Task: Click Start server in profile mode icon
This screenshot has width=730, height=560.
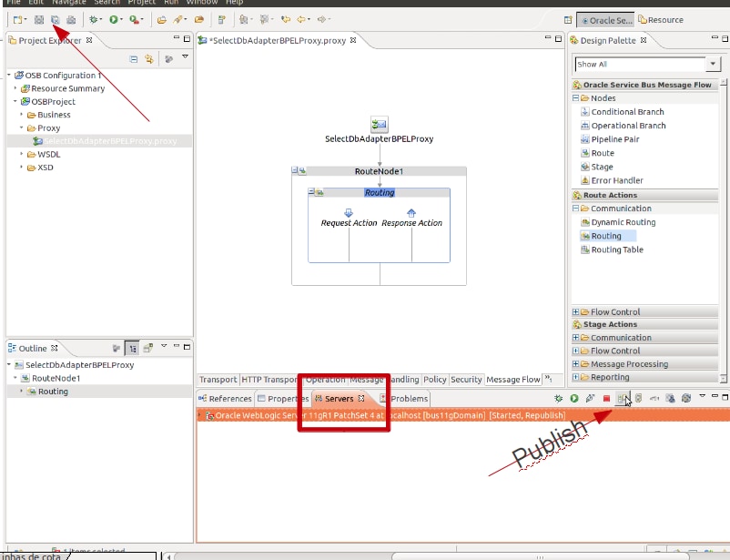Action: click(591, 398)
